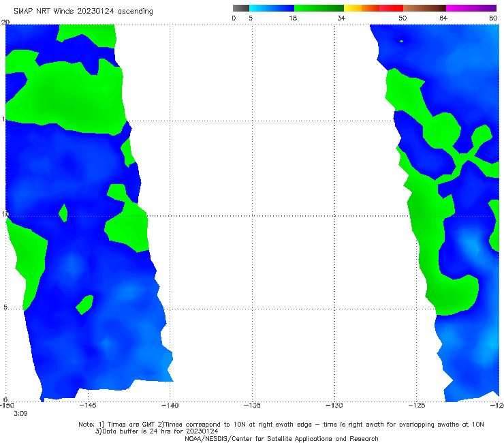Screen dimensions: 504x443
Task: Click longitude label -125
Action: (x=417, y=405)
